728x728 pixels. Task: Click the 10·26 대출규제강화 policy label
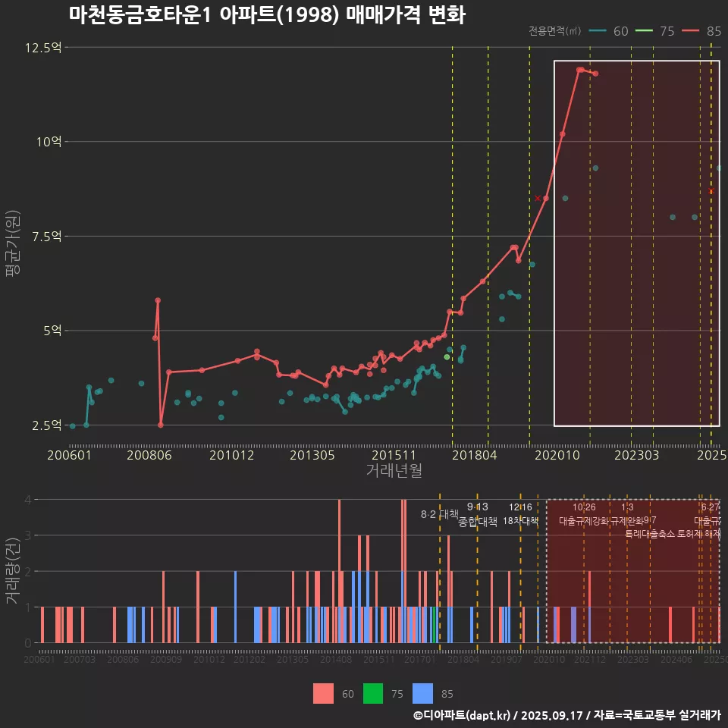[584, 514]
